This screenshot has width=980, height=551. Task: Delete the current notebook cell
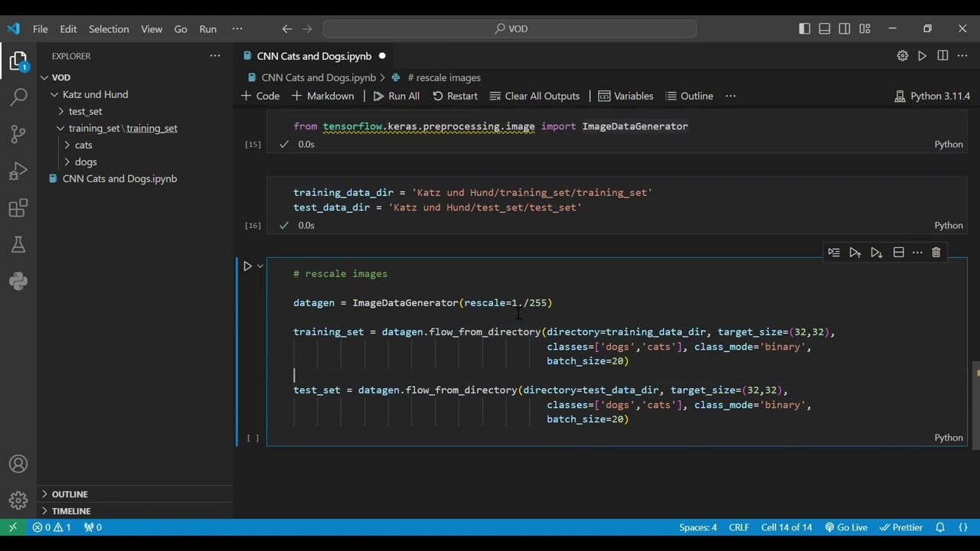click(936, 253)
